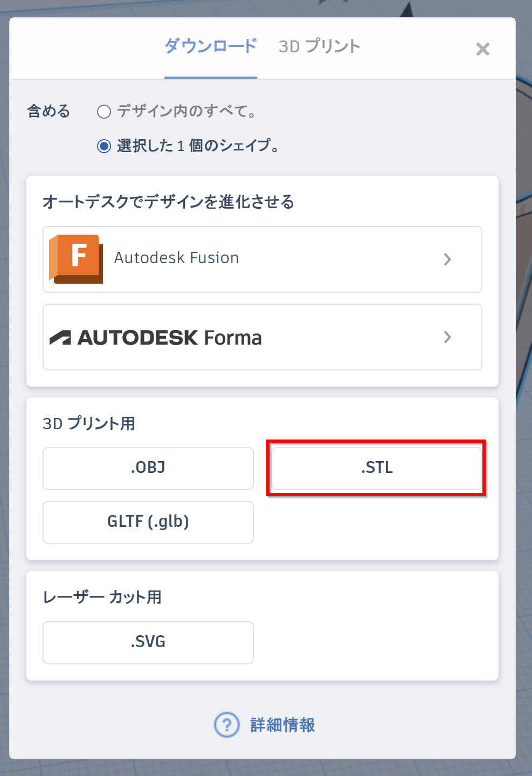Click the Autodesk Fusion text label

(176, 258)
